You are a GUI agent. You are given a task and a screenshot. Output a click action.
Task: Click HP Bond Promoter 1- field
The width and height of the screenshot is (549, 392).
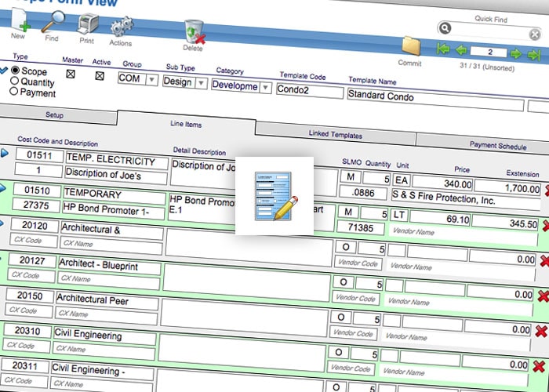coord(113,210)
